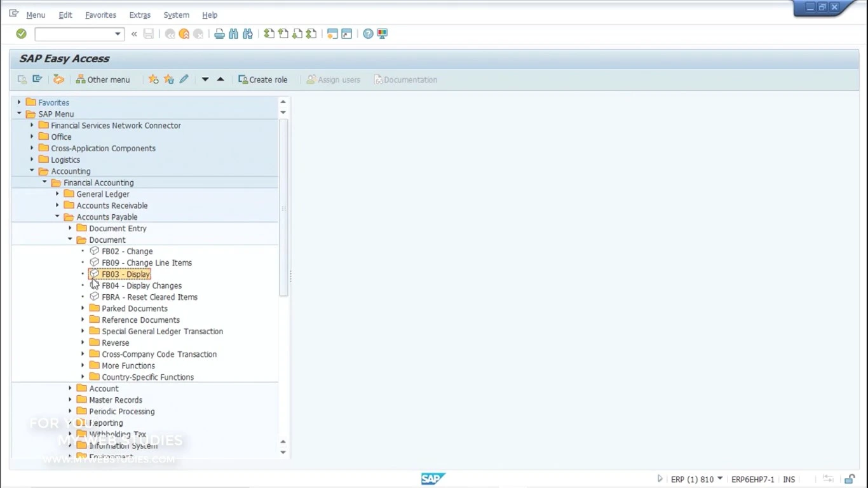Expand the Master Records folder
Image resolution: width=868 pixels, height=488 pixels.
[x=70, y=400]
